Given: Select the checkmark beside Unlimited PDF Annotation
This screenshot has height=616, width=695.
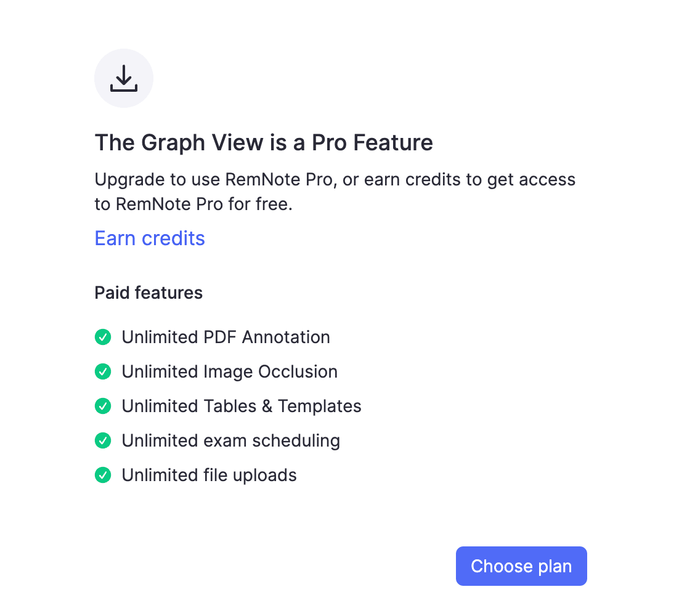Looking at the screenshot, I should pyautogui.click(x=103, y=337).
